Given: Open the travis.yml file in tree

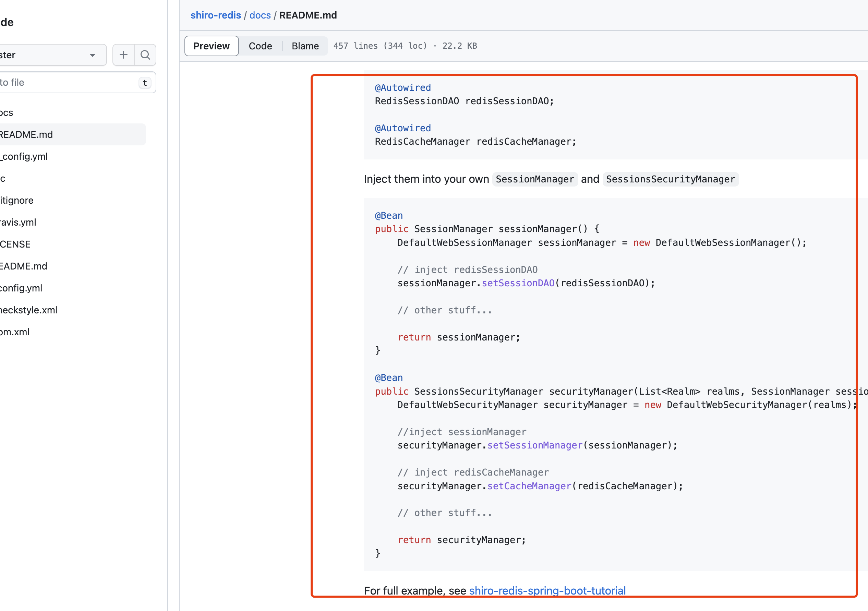Looking at the screenshot, I should pyautogui.click(x=18, y=222).
